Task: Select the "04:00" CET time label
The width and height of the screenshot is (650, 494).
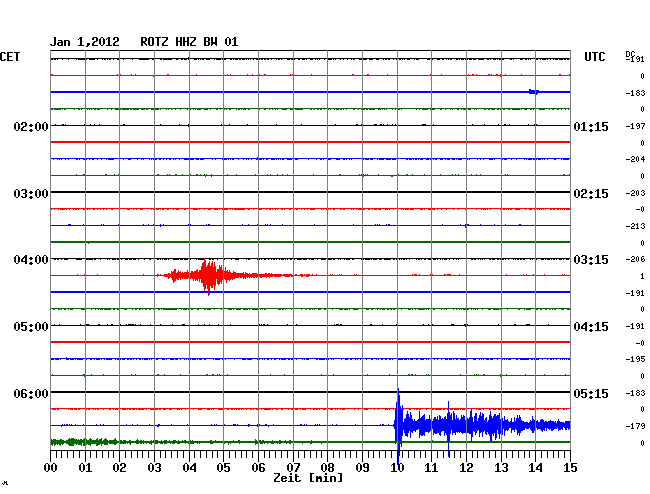Action: pos(31,260)
